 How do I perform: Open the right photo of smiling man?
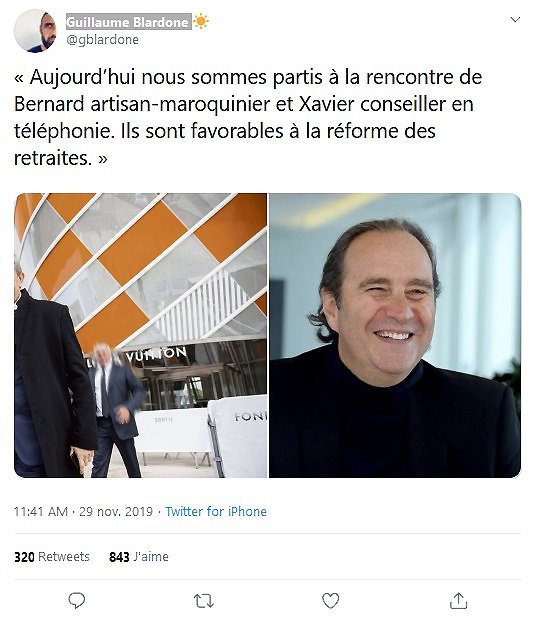(x=395, y=335)
